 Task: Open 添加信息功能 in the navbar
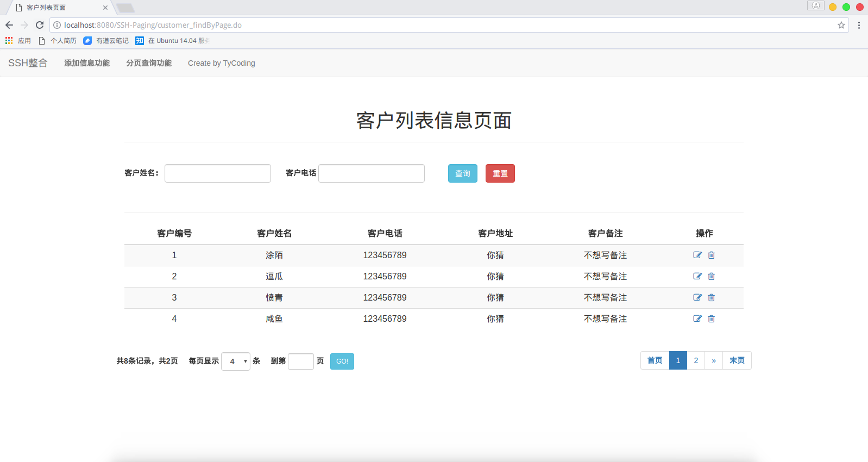click(x=87, y=63)
